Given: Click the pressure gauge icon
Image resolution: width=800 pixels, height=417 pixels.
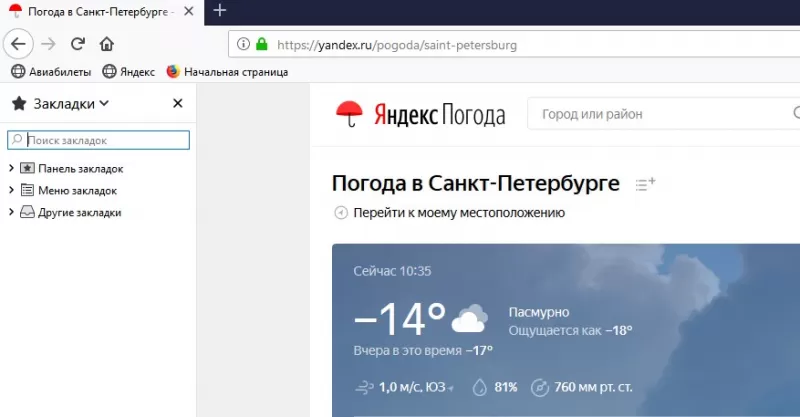Looking at the screenshot, I should click(539, 388).
